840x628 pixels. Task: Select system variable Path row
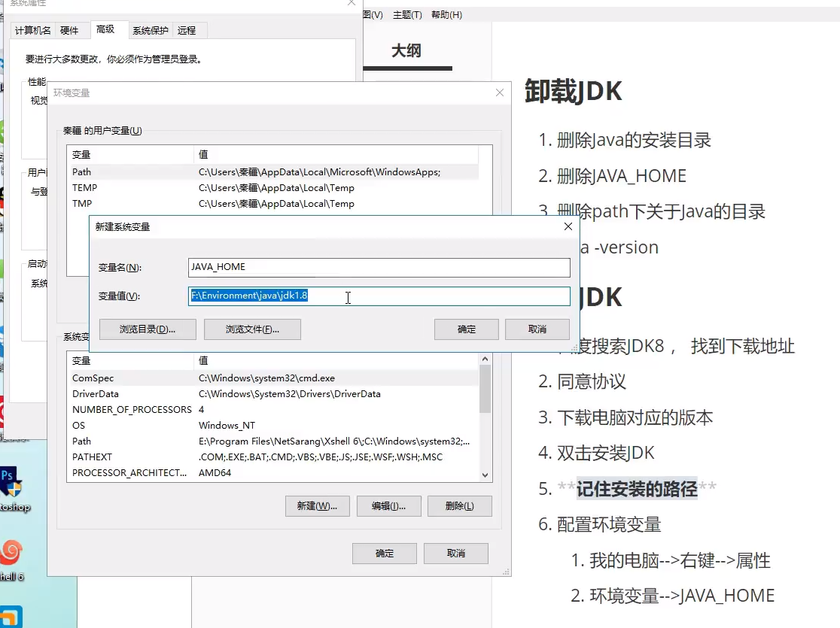coord(274,441)
